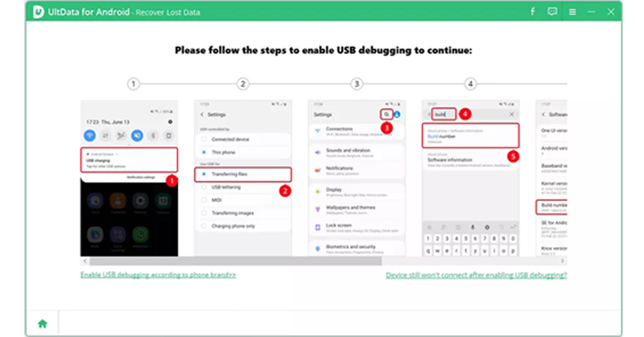
Task: Click the green Home icon
Action: point(42,323)
